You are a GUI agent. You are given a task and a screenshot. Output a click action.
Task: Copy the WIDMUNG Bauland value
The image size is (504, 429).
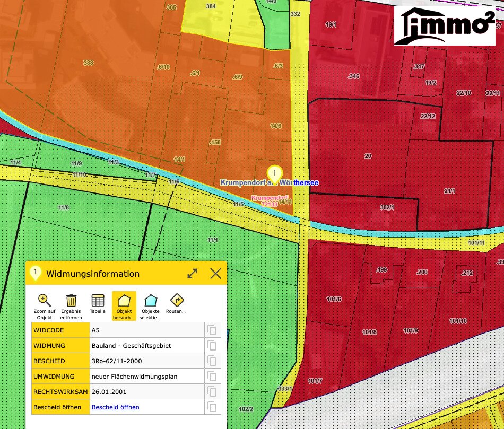coord(212,345)
